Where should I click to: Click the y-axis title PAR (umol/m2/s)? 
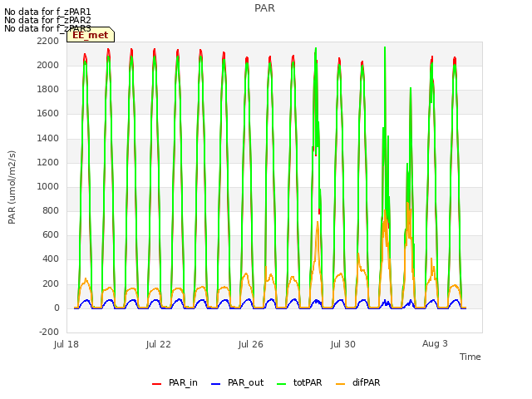click(x=12, y=187)
